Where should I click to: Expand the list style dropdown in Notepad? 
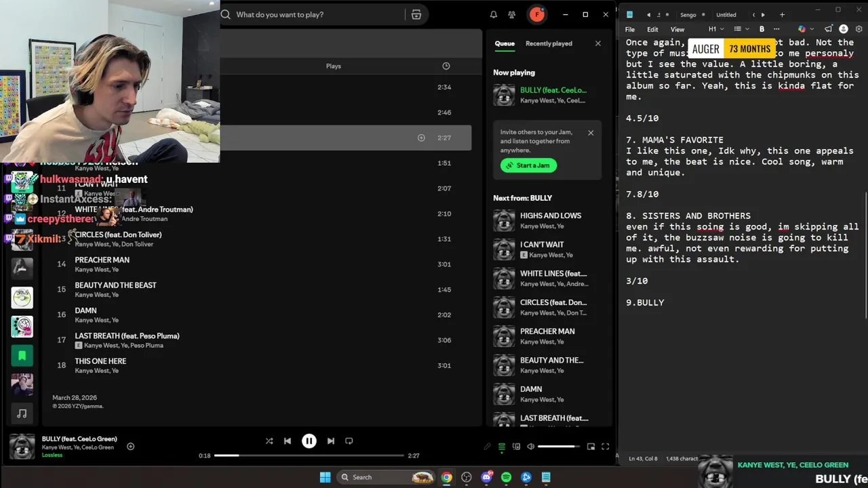point(741,29)
